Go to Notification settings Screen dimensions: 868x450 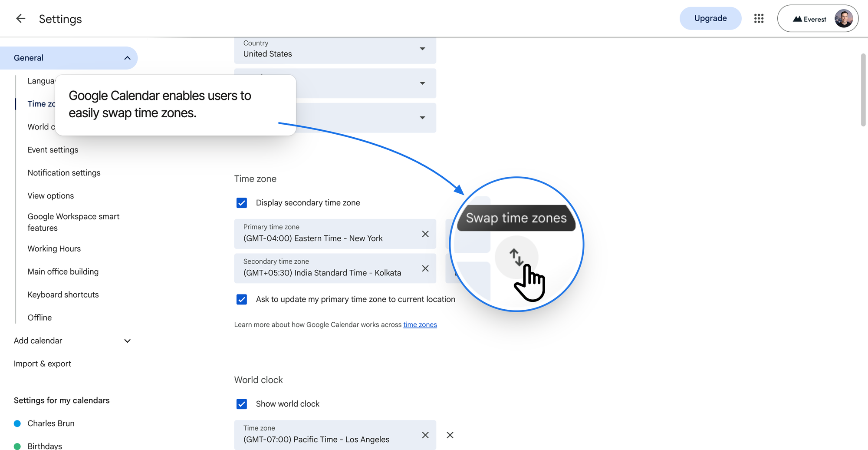point(64,173)
